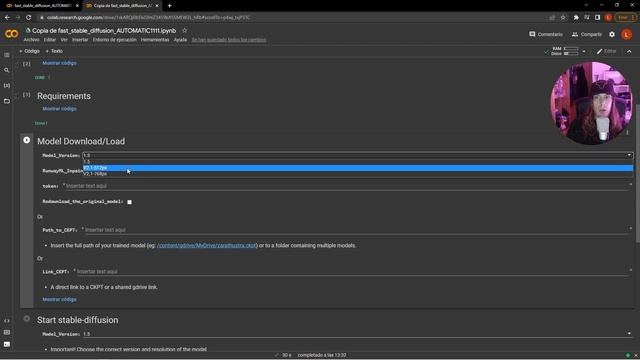This screenshot has height=360, width=640.
Task: Open the browser side panel icon
Action: click(x=597, y=18)
